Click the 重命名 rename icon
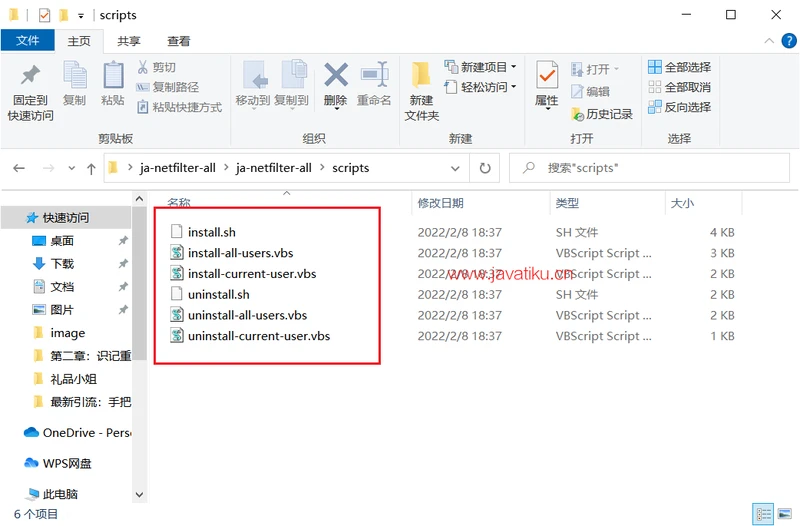800x526 pixels. (x=374, y=77)
